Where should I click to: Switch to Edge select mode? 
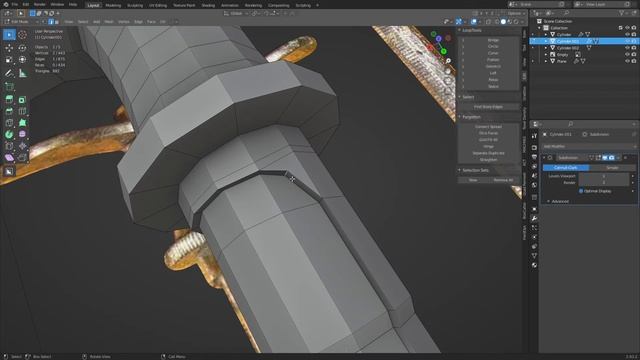[x=51, y=22]
